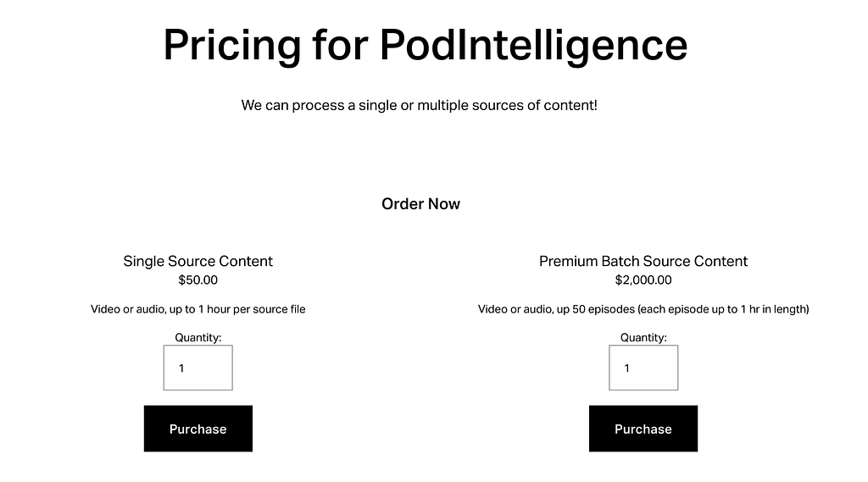The image size is (868, 482).
Task: Click the $50.00 price
Action: click(x=198, y=280)
